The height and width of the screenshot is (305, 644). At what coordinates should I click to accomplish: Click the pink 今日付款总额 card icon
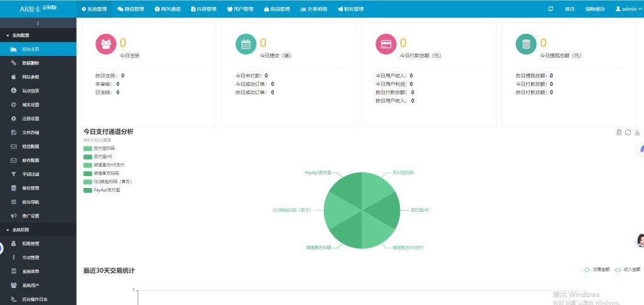[x=386, y=44]
